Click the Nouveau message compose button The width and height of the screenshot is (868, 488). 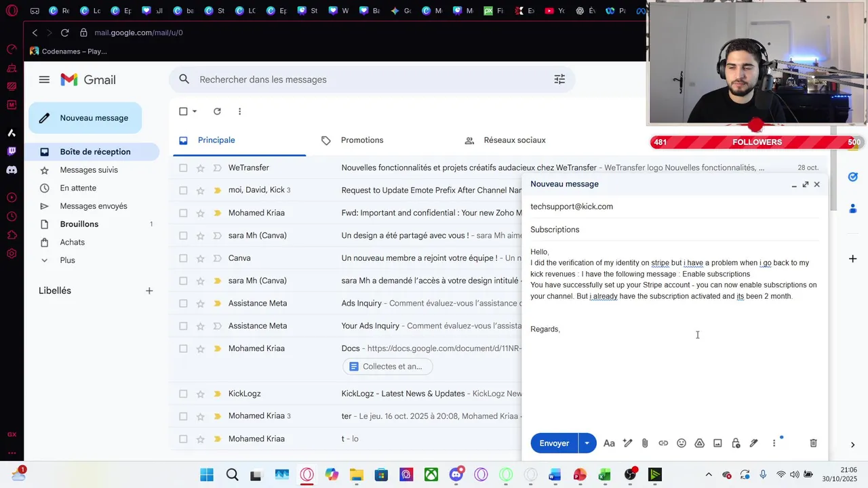(85, 118)
